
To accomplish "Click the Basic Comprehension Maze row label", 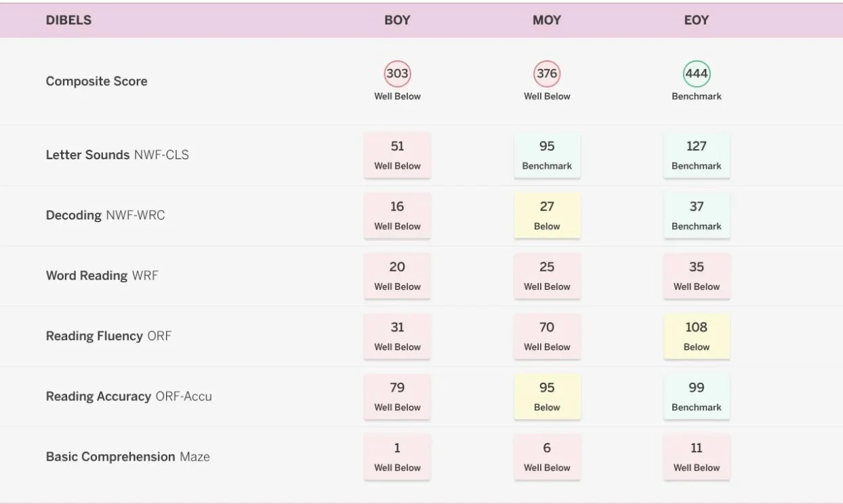I will 127,457.
